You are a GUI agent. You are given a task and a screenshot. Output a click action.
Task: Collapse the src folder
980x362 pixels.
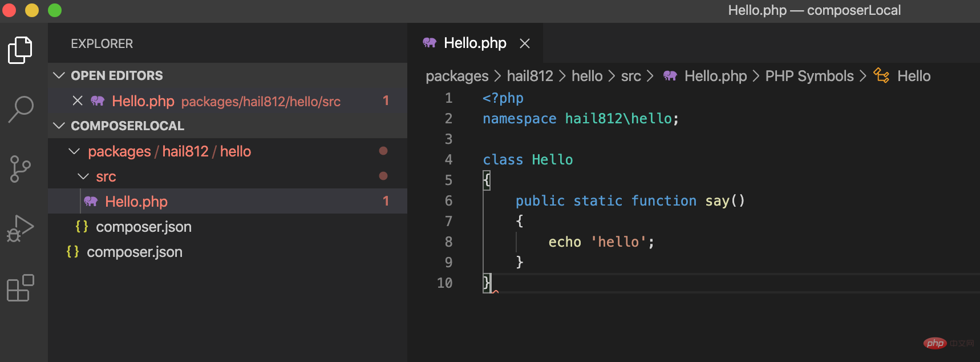[83, 176]
